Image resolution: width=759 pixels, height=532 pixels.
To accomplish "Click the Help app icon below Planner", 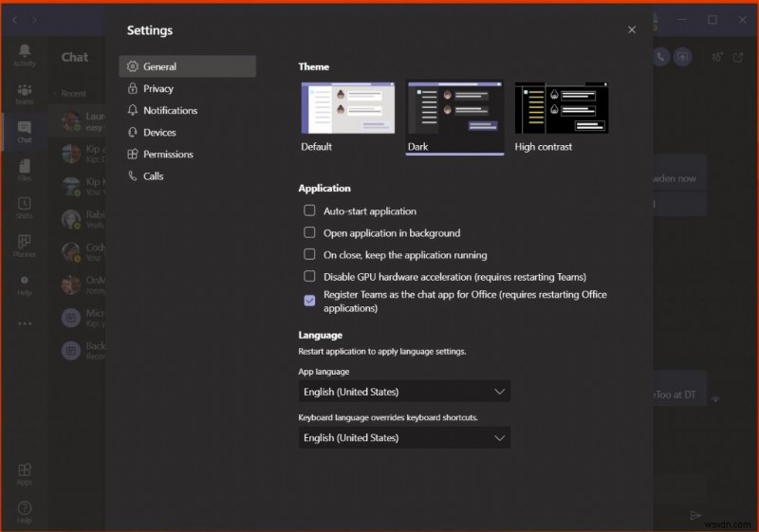I will [x=25, y=284].
